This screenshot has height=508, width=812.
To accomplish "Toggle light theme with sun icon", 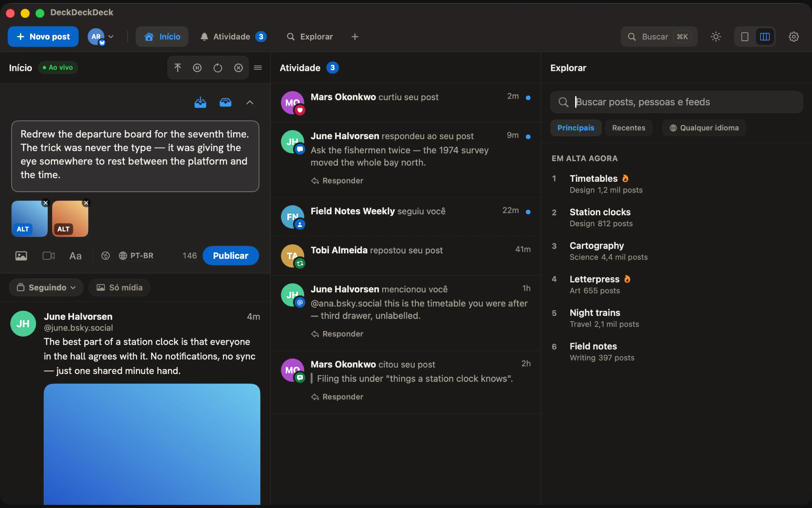I will pos(716,37).
